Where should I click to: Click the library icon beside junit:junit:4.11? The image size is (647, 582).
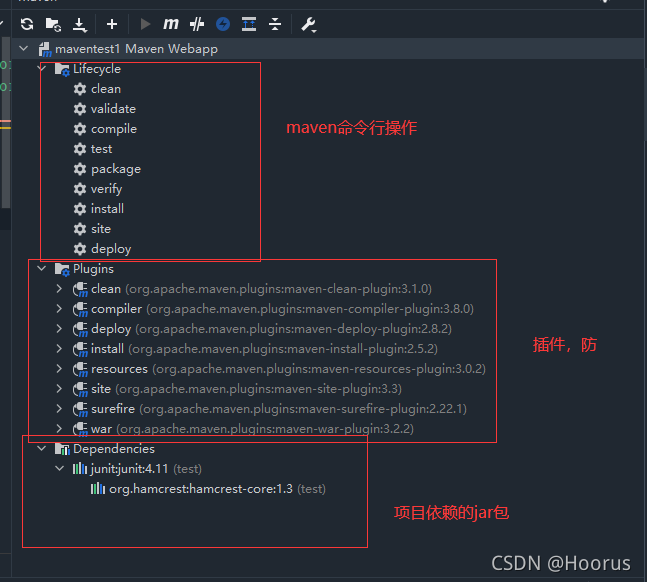point(80,468)
